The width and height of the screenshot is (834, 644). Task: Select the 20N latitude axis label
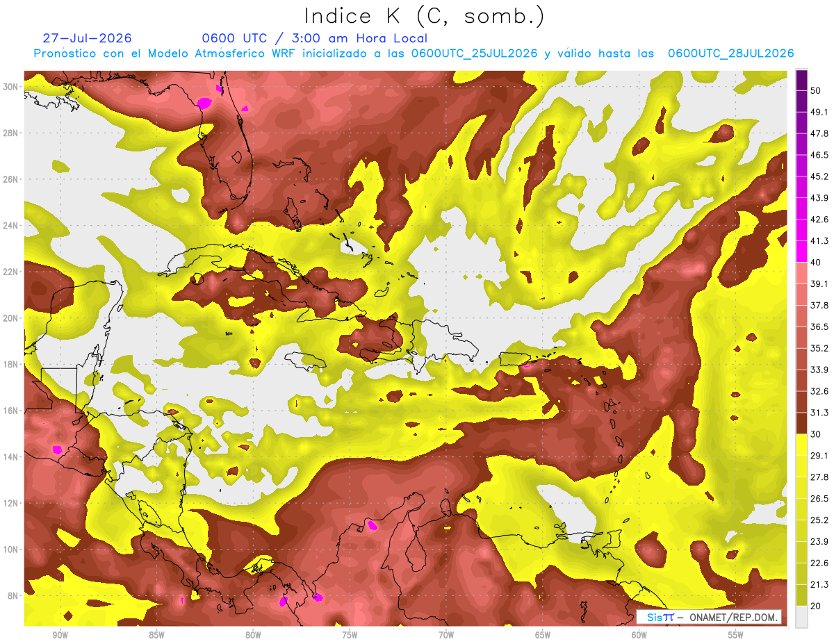click(11, 317)
